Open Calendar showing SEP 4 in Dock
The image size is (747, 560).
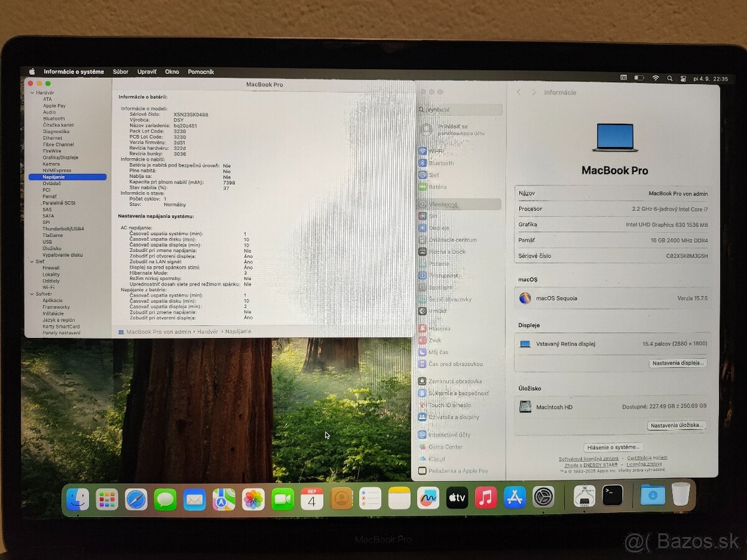312,499
